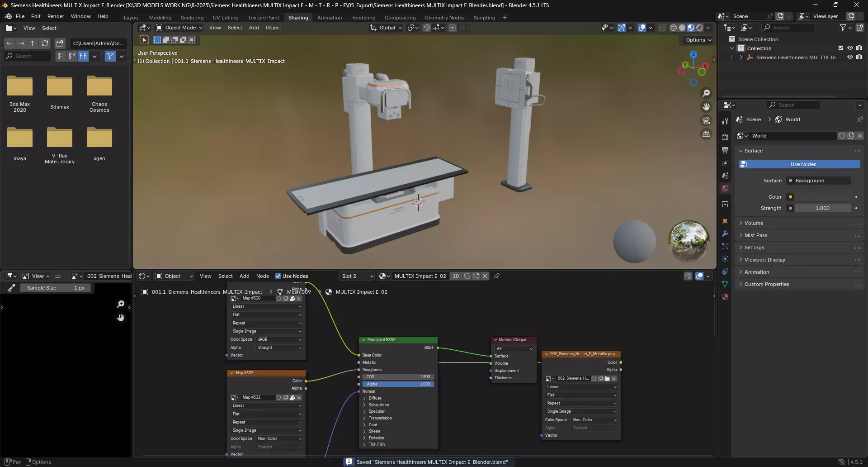868x467 pixels.
Task: Click the file browser parent directory arrow
Action: [x=33, y=43]
